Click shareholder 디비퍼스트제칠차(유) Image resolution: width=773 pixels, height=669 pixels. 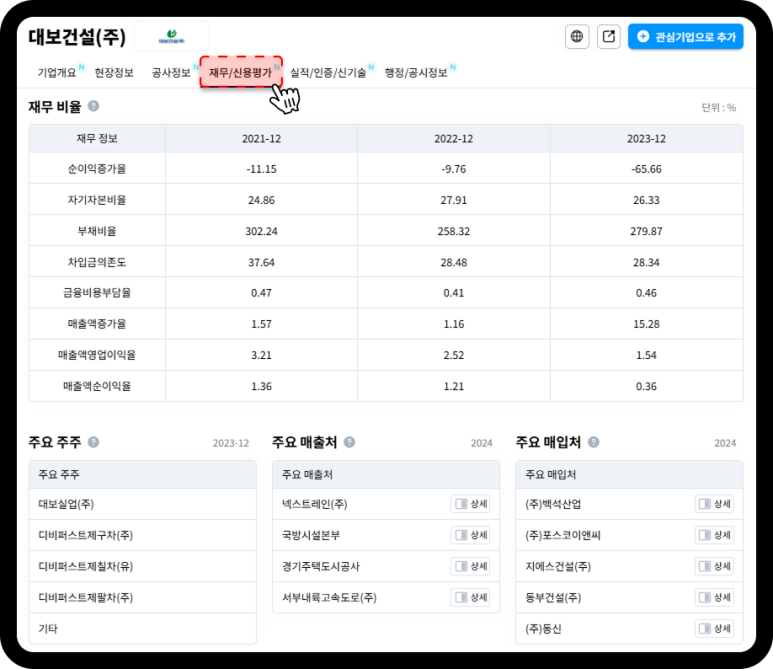tap(86, 566)
